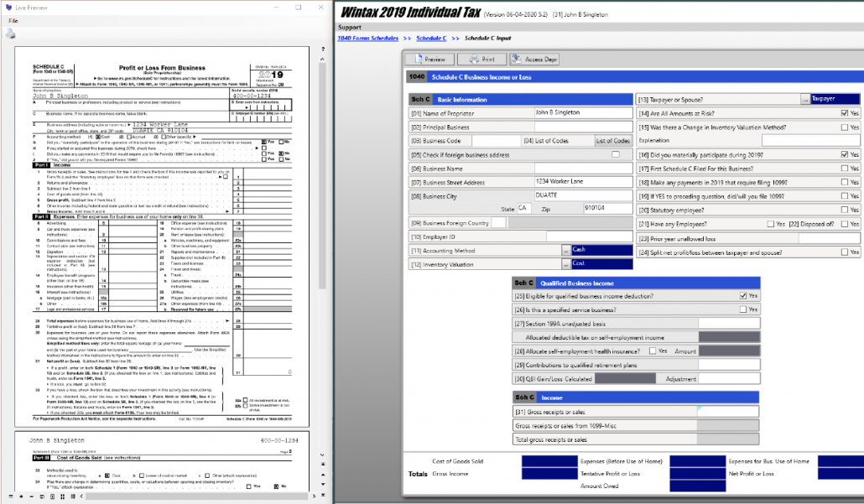Click the Live Preview app icon in title bar
864x504 pixels.
click(x=8, y=8)
